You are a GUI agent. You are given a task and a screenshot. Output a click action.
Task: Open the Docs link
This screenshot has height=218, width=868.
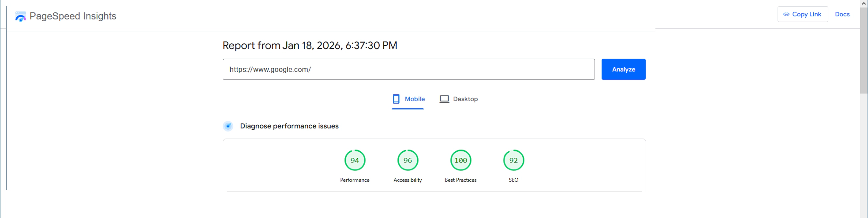point(842,14)
